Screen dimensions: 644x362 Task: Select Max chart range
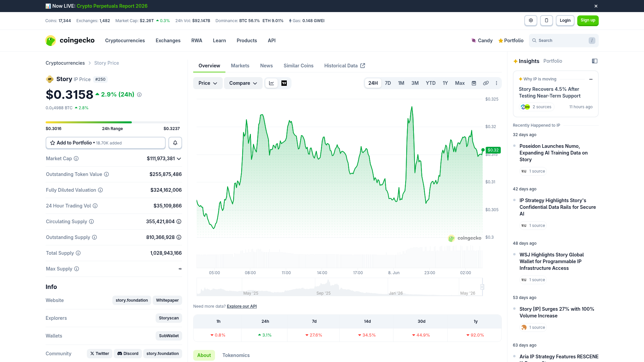[460, 83]
